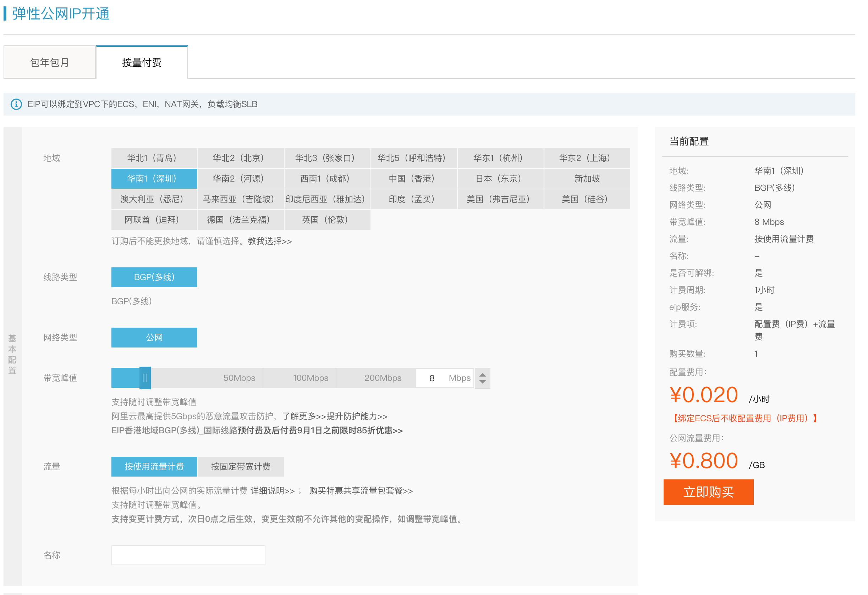Focus the 名称 name input field
This screenshot has height=595, width=868.
click(x=188, y=555)
